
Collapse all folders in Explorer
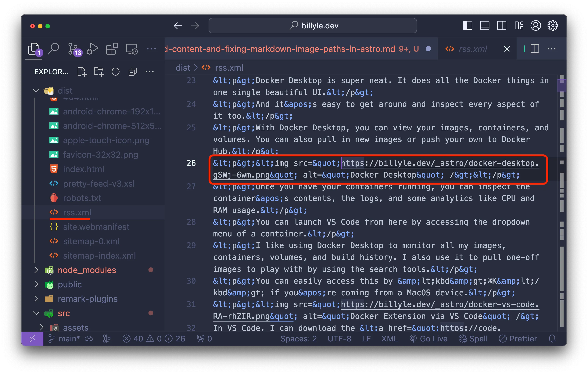point(132,72)
